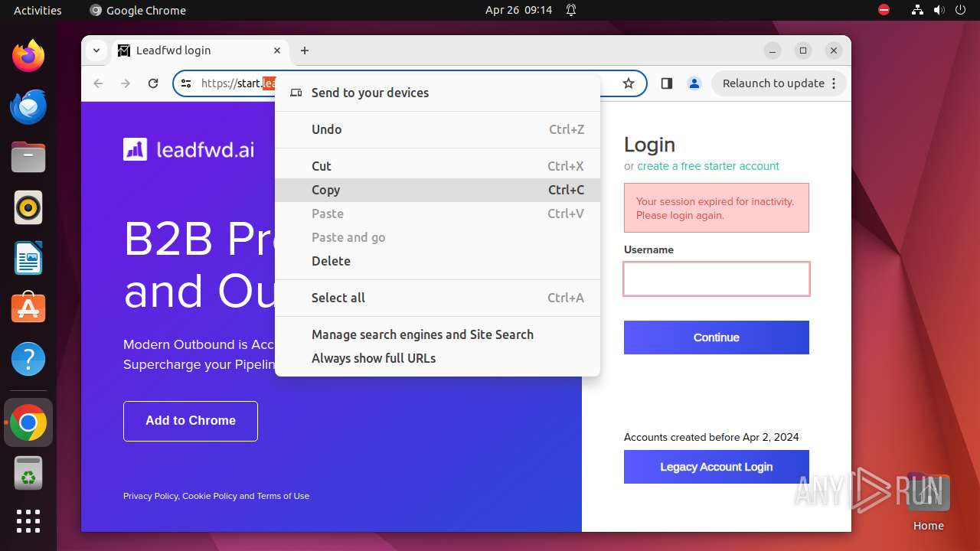Bookmark this tab with the star icon

[629, 83]
